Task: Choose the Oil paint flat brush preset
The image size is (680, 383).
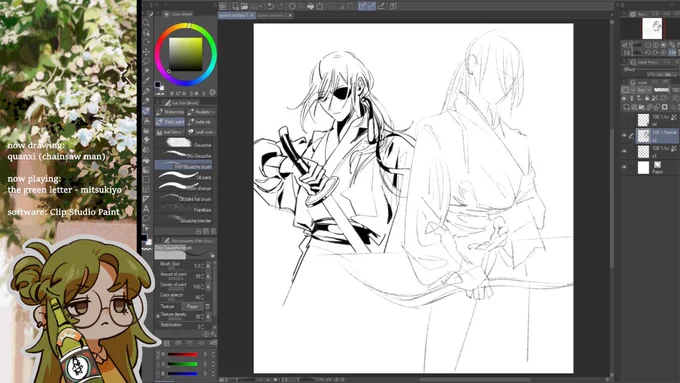Action: pyautogui.click(x=183, y=198)
